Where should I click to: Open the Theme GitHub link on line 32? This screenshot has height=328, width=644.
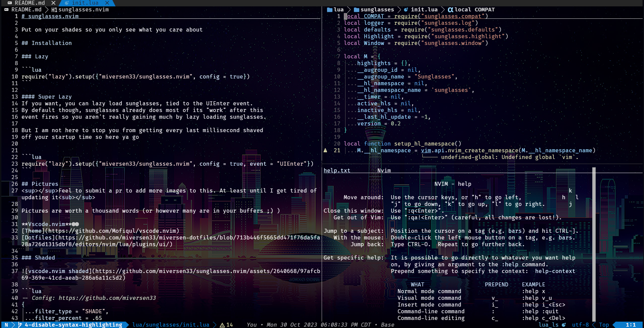(x=100, y=231)
